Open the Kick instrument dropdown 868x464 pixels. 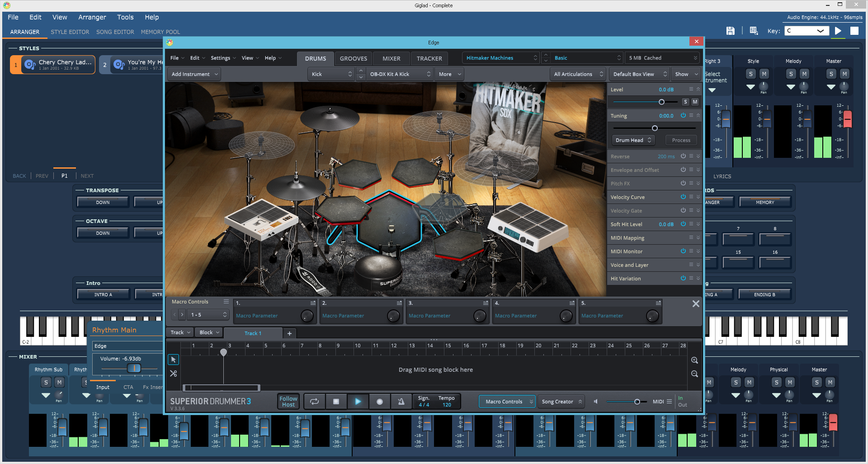(x=331, y=74)
